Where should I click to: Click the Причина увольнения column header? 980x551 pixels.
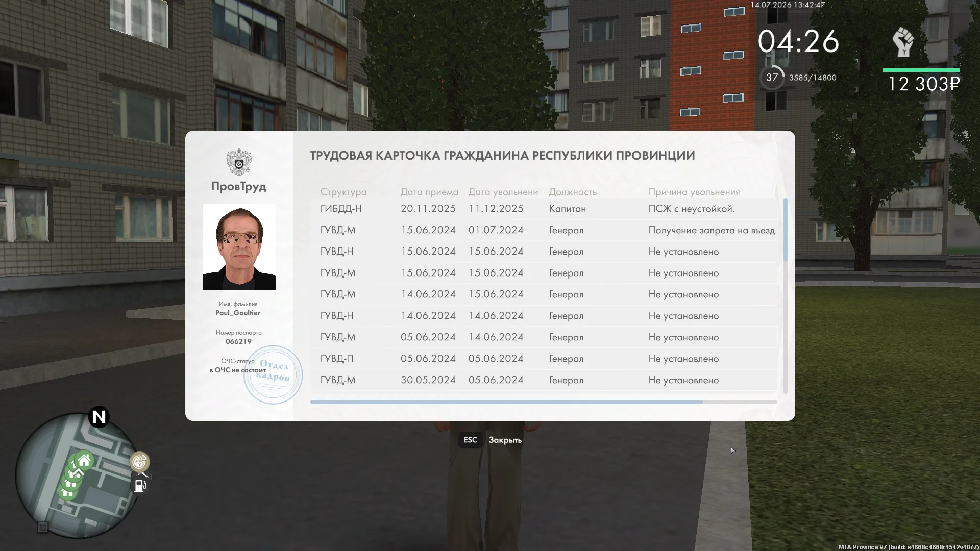(694, 192)
